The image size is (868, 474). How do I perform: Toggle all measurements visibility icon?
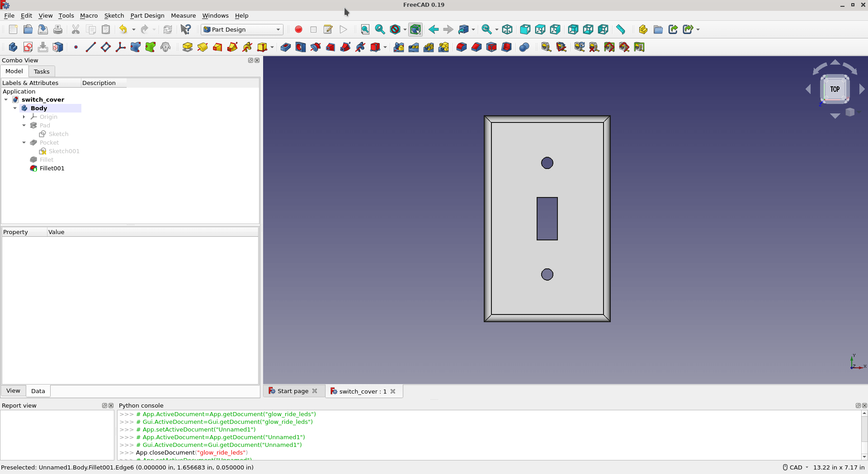coord(609,47)
